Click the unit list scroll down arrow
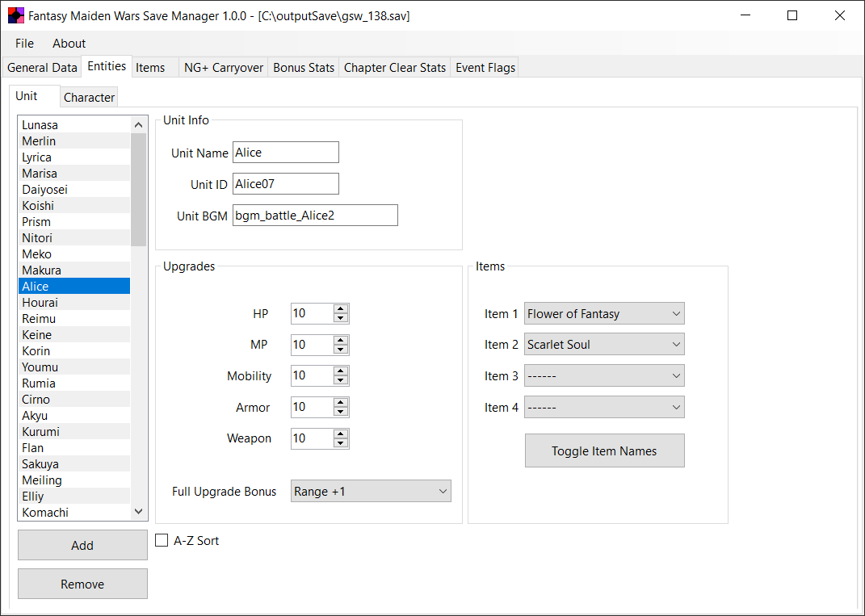This screenshot has height=616, width=865. point(138,512)
